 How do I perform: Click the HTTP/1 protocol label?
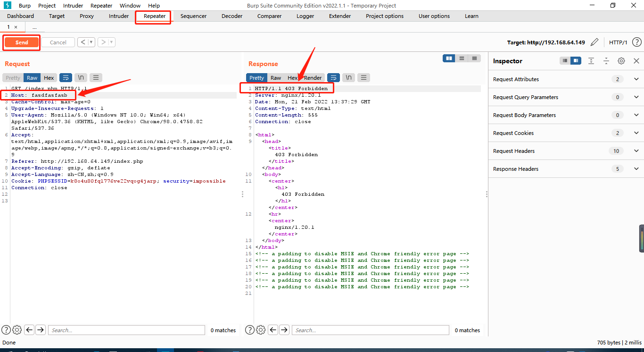[618, 42]
